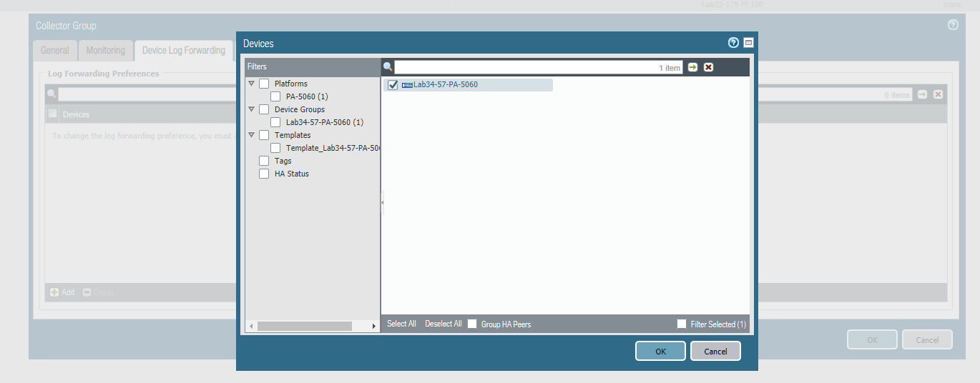Maximize the Devices dialog window icon
The height and width of the screenshot is (383, 980).
748,43
